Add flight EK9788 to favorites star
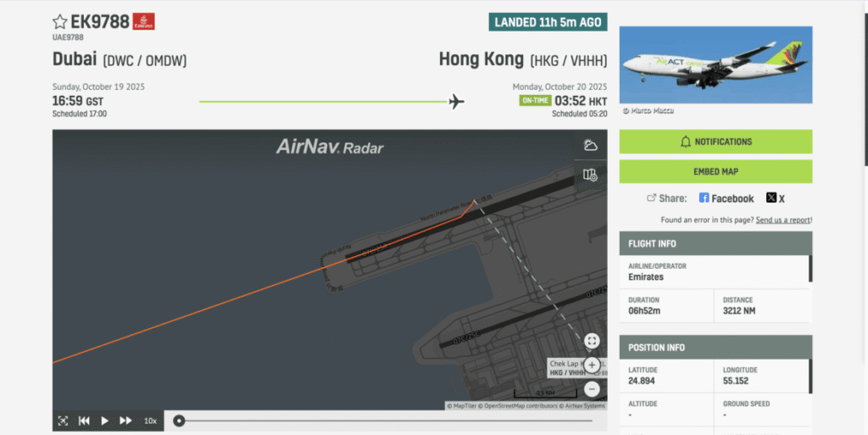 [59, 22]
